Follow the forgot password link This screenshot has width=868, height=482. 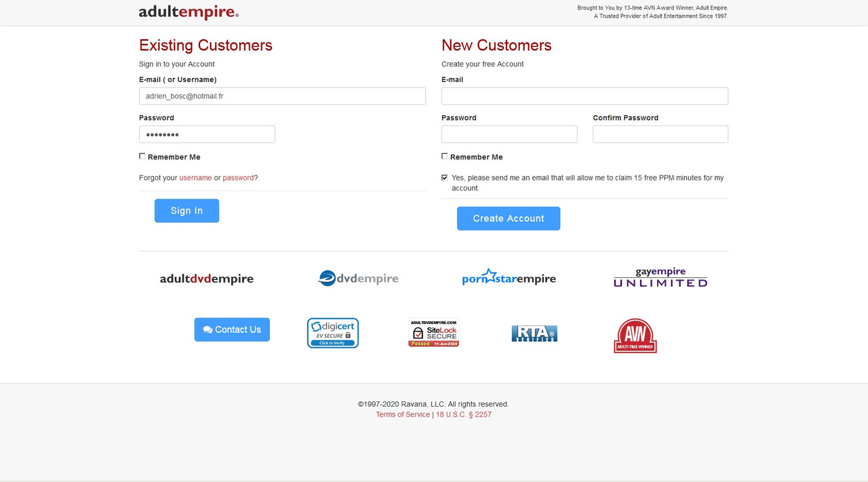(x=238, y=178)
